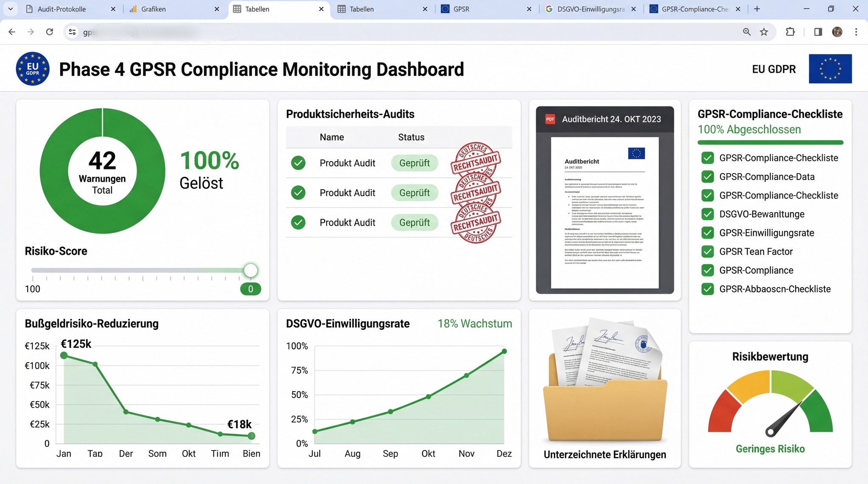Toggle the GPSR Tean Factor checkbox
This screenshot has height=484, width=868.
tap(707, 252)
